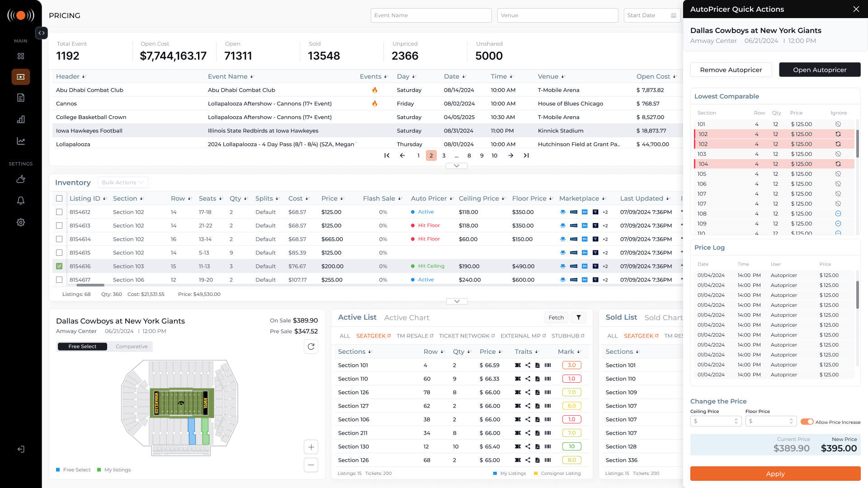The height and width of the screenshot is (488, 868).
Task: Click refresh icon for section 104 comparable
Action: (838, 164)
